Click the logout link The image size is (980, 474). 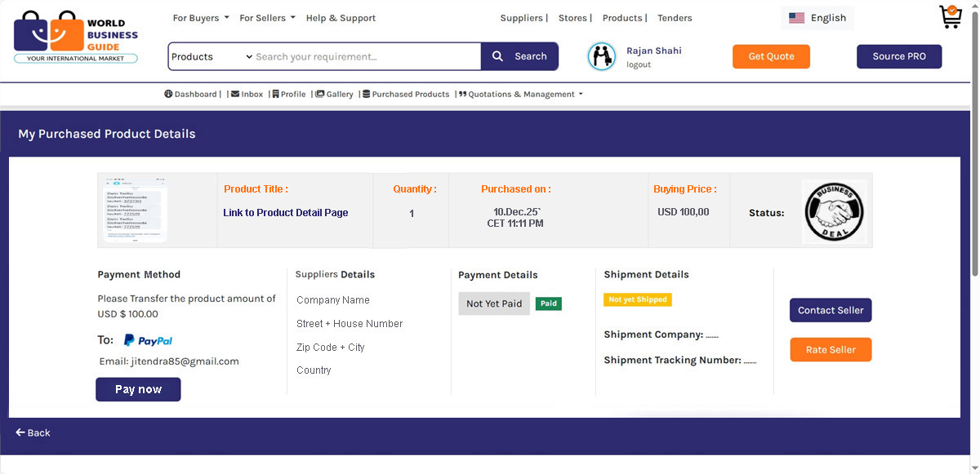(x=639, y=64)
